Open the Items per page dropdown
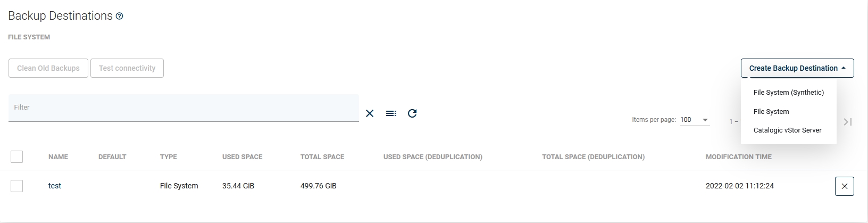868x223 pixels. click(x=695, y=120)
